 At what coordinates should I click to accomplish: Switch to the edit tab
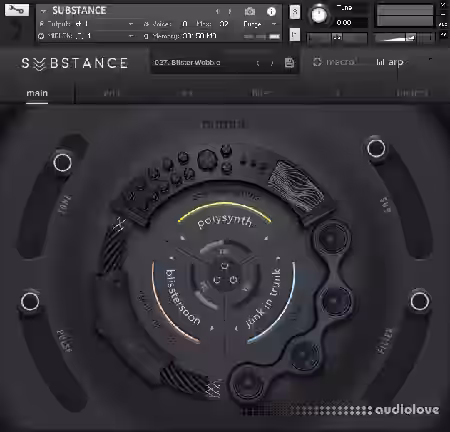pos(112,93)
